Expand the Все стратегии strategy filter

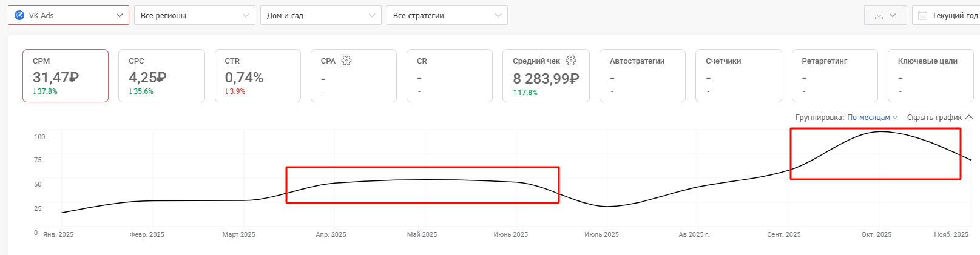coord(447,15)
